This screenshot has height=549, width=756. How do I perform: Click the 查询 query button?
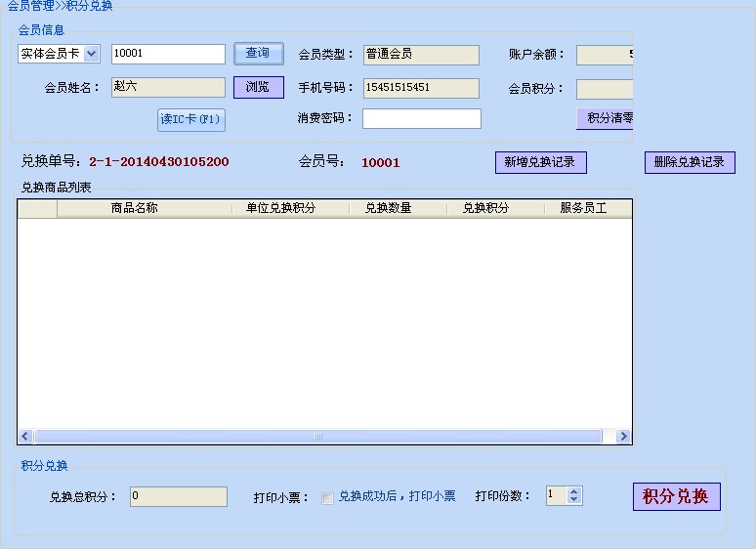click(259, 54)
